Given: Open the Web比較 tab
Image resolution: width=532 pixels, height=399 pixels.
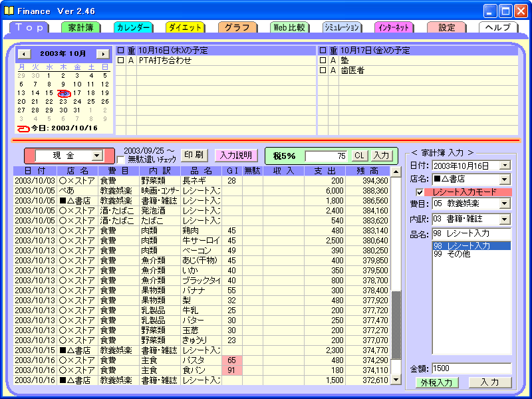Looking at the screenshot, I should [289, 27].
